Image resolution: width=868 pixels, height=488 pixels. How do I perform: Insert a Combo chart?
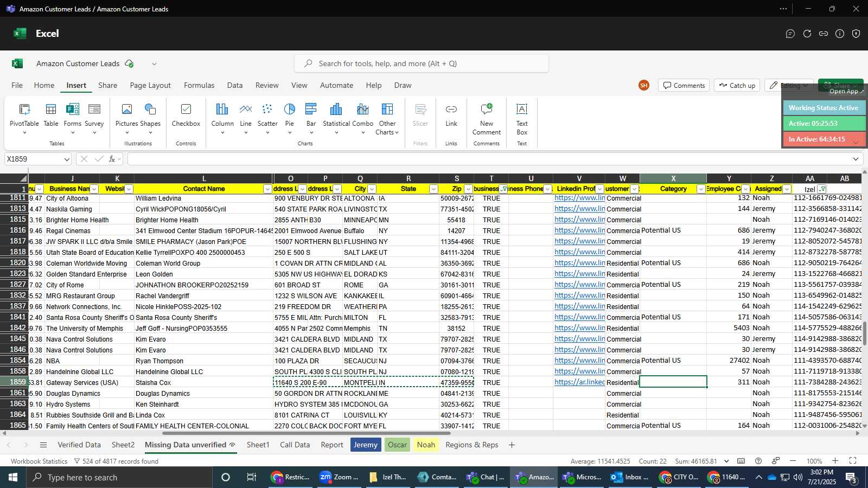363,118
